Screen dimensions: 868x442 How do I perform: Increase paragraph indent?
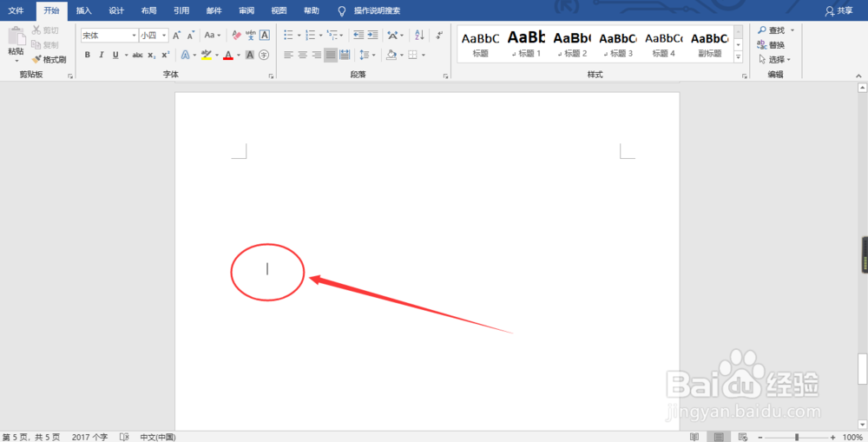(372, 36)
